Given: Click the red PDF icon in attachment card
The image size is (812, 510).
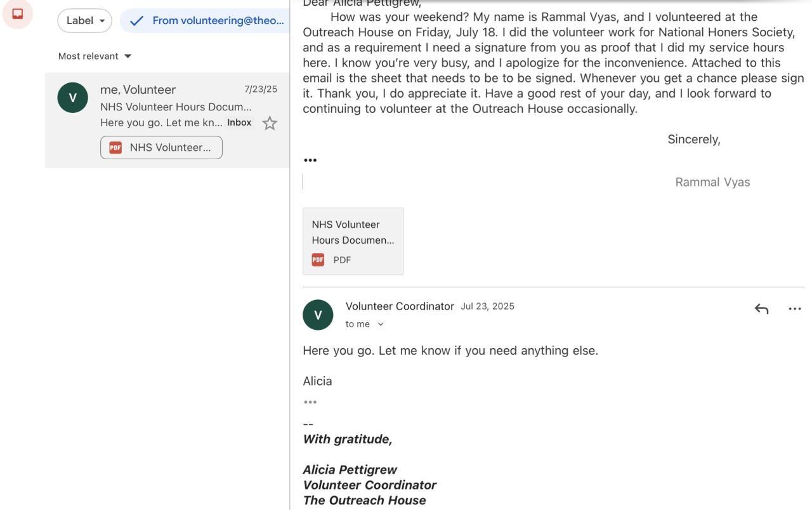Looking at the screenshot, I should [318, 260].
